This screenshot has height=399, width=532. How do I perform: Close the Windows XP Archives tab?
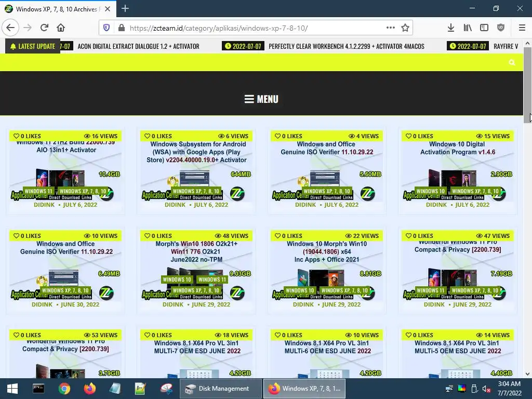point(108,9)
